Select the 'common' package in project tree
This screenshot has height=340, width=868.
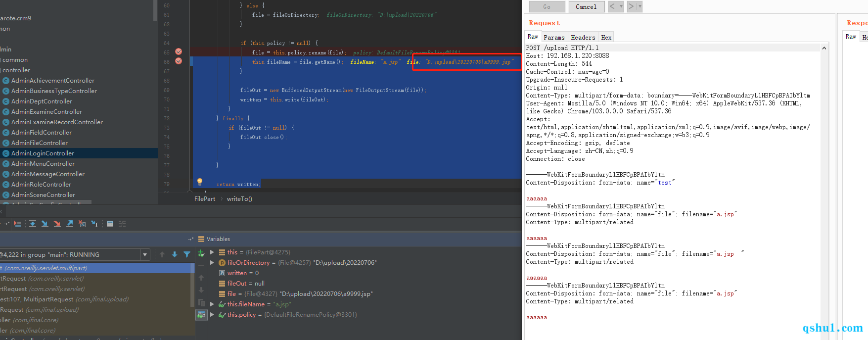click(15, 60)
